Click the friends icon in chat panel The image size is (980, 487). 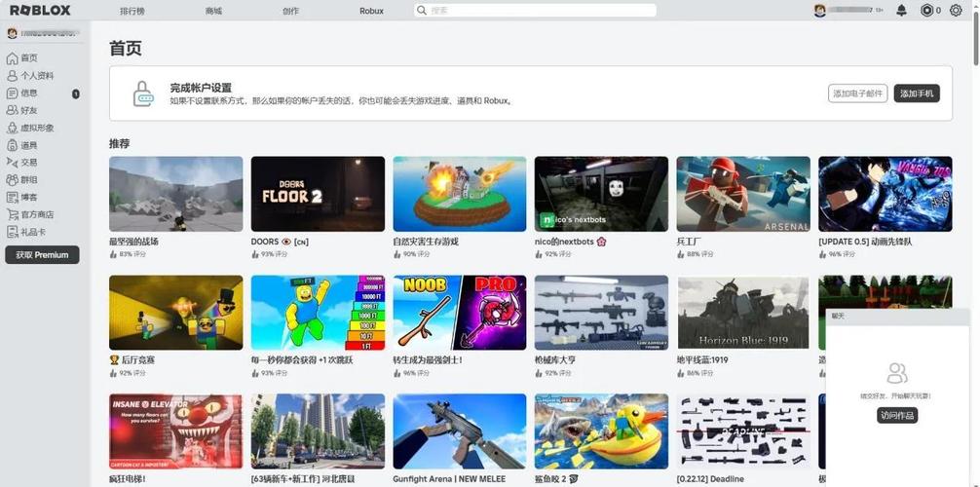(x=897, y=373)
